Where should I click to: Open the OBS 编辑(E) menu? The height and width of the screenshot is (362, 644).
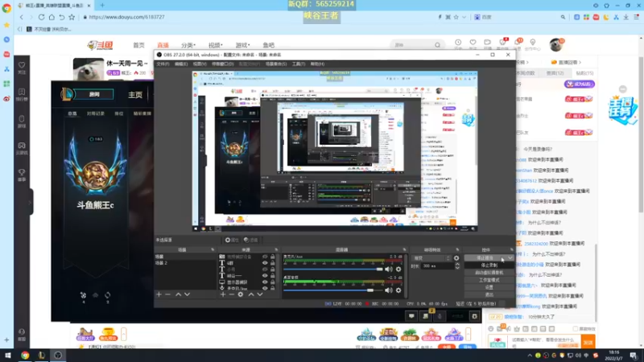point(180,64)
